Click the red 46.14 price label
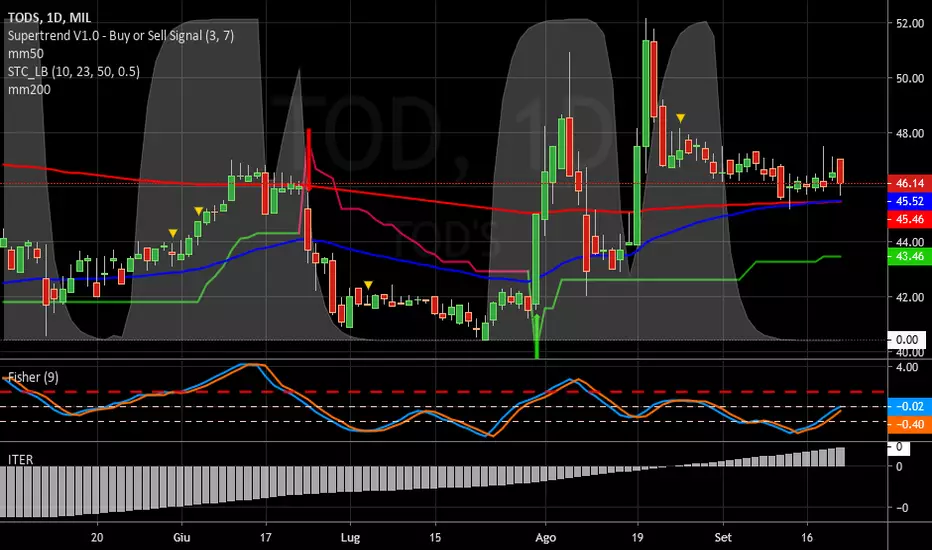Viewport: 932px width, 550px height. click(x=909, y=183)
